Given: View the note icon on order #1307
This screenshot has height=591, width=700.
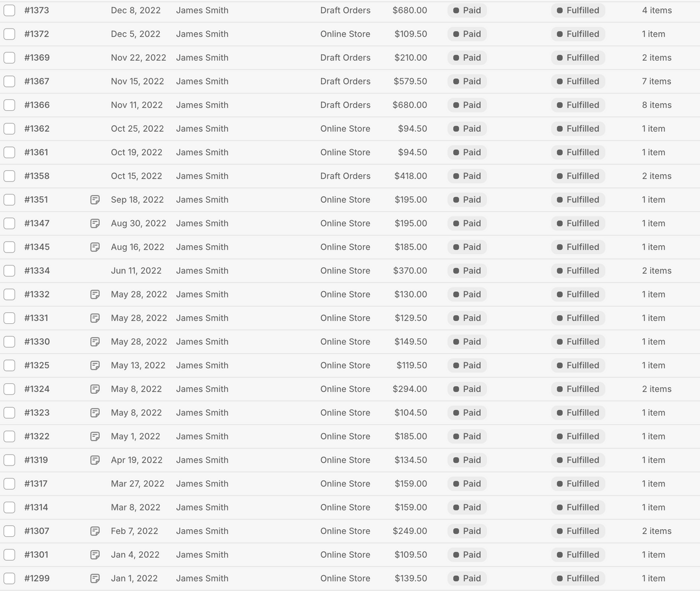Looking at the screenshot, I should pos(94,531).
